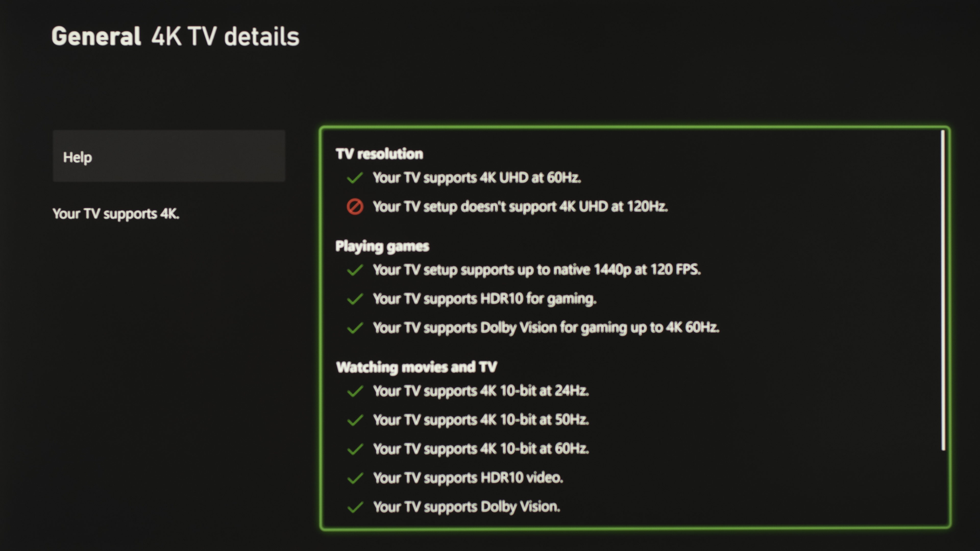Click the checkmark for Dolby Vision gaming 4K 60Hz
Screen dimensions: 980x551
tap(354, 328)
